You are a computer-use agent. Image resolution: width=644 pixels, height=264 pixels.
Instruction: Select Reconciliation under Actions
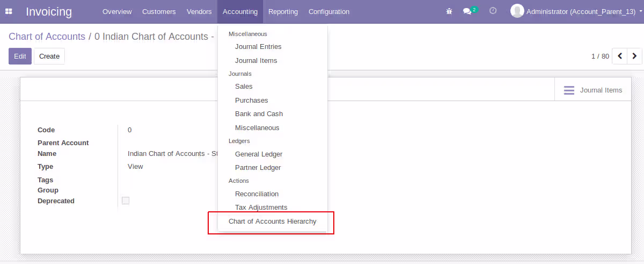(257, 194)
